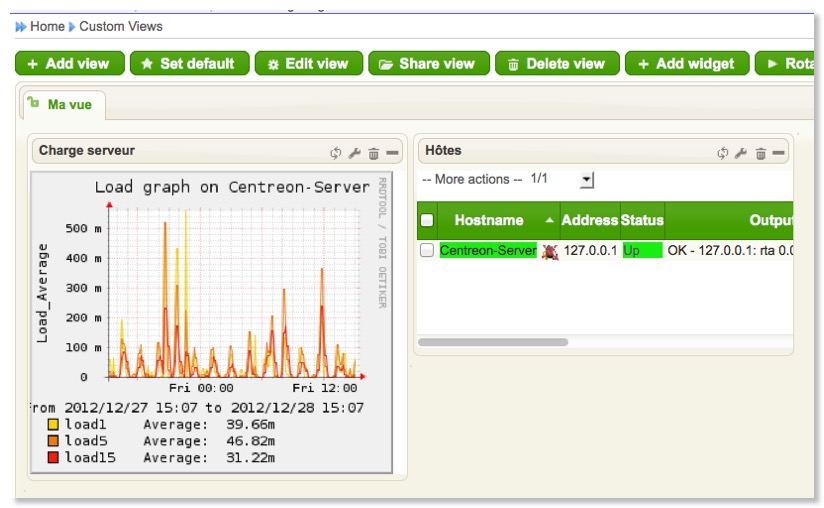Click the load15 red legend swatch
The height and width of the screenshot is (508, 824).
click(x=53, y=458)
